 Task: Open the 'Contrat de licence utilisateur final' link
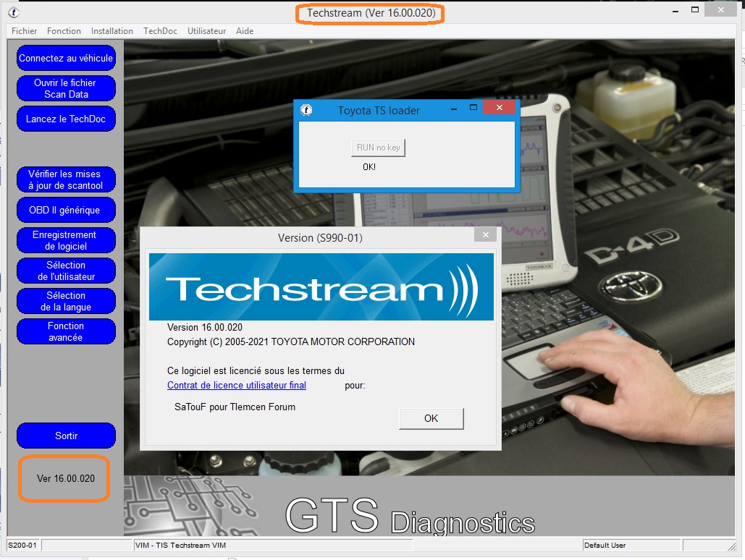[236, 385]
